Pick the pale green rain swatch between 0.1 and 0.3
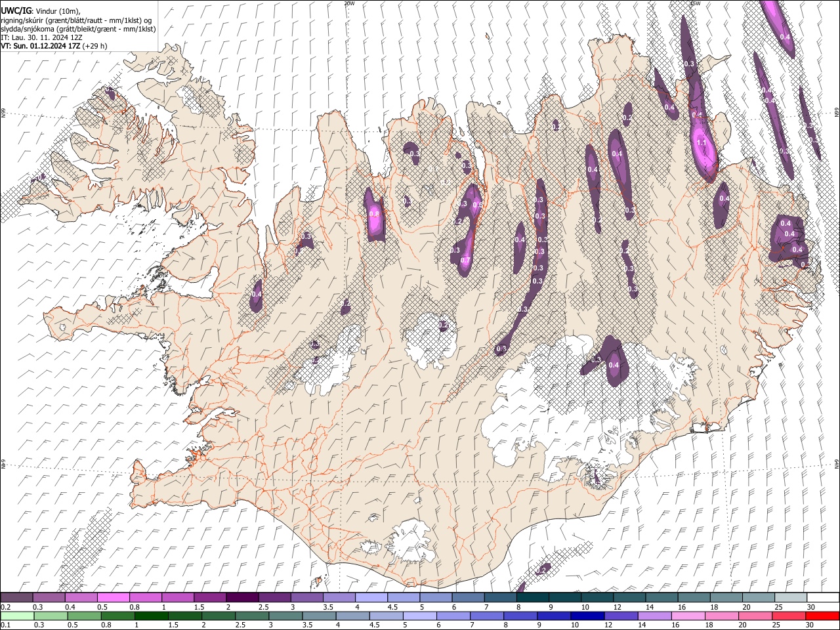The image size is (840, 630). tap(16, 616)
